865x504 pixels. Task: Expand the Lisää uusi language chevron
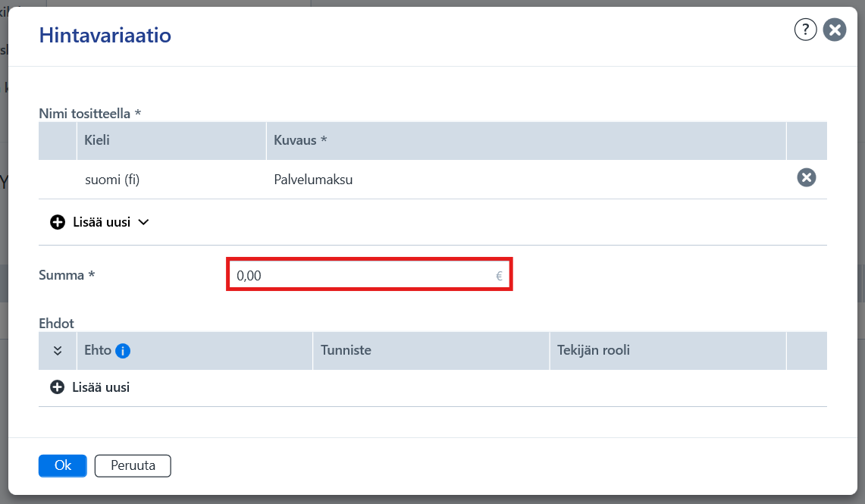coord(143,222)
